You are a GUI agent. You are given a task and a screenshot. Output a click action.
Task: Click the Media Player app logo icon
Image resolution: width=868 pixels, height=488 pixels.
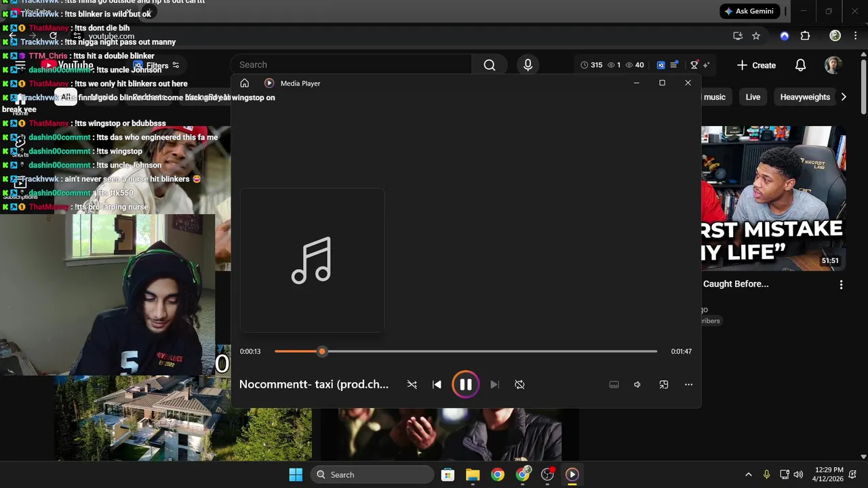tap(269, 83)
